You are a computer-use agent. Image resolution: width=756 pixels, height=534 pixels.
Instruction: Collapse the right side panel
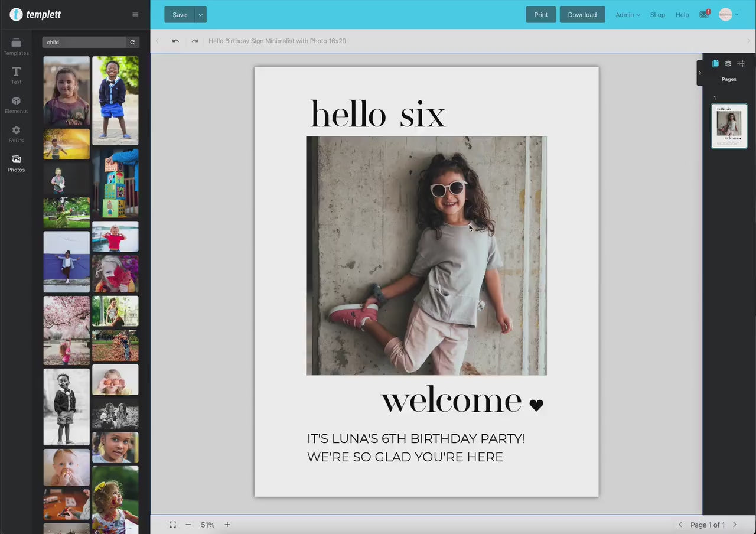[x=700, y=73]
